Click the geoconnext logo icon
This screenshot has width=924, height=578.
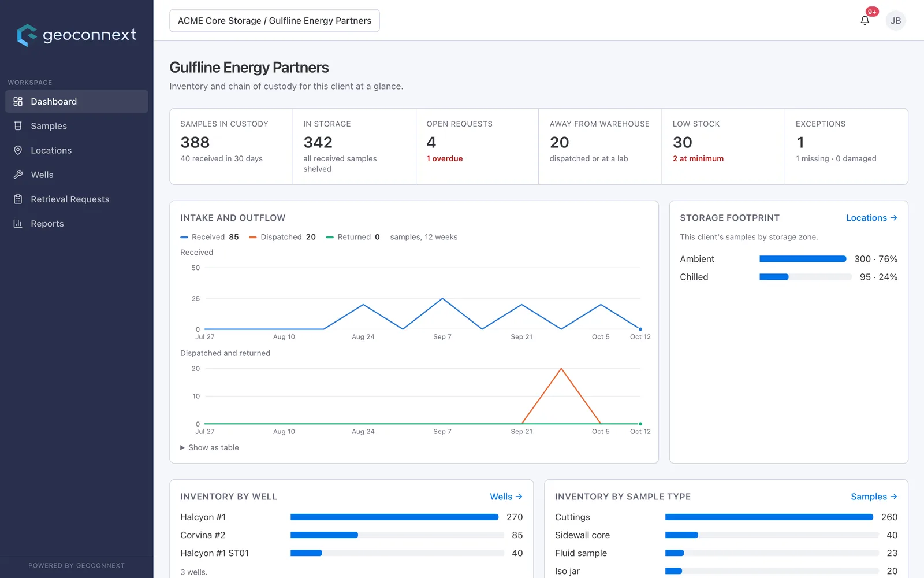point(27,35)
